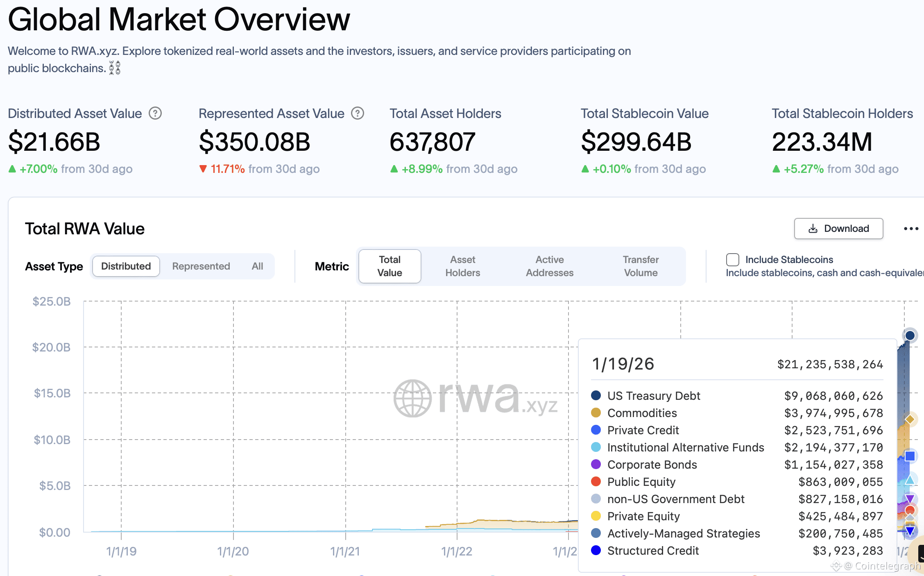Select the dark blue circle marker at chart peak
Image resolution: width=924 pixels, height=576 pixels.
coord(910,335)
